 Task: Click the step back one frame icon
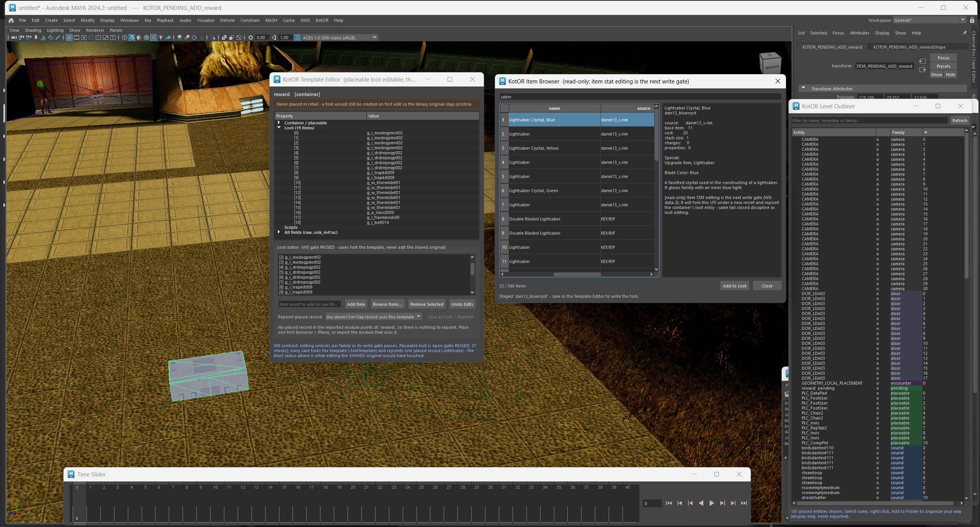pyautogui.click(x=679, y=503)
